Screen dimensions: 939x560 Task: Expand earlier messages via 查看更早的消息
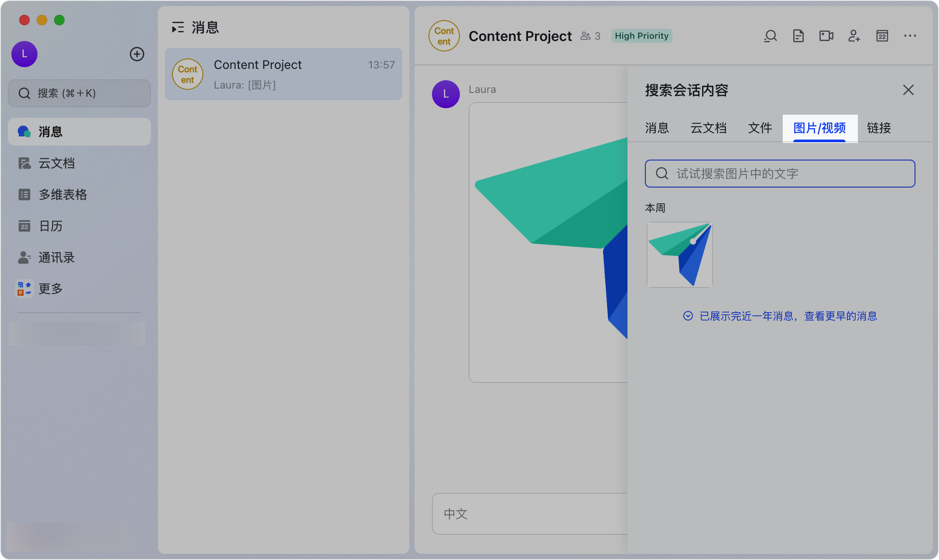coord(840,316)
